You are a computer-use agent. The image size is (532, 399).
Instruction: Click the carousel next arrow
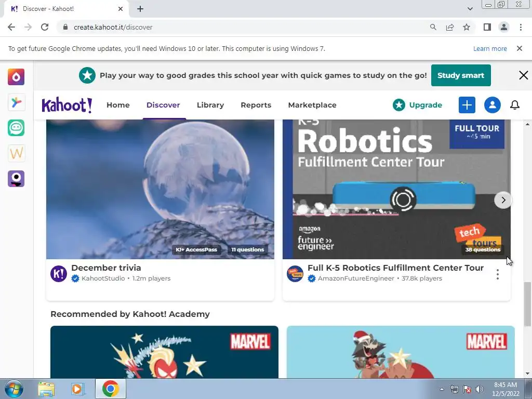503,200
